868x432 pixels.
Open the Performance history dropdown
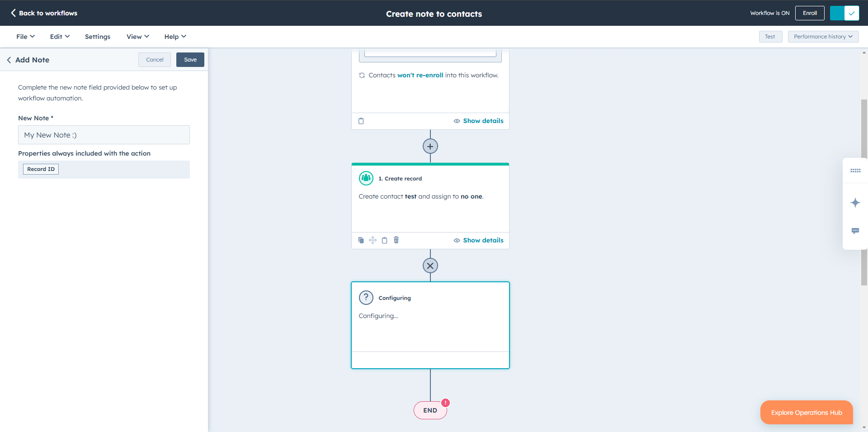click(823, 36)
